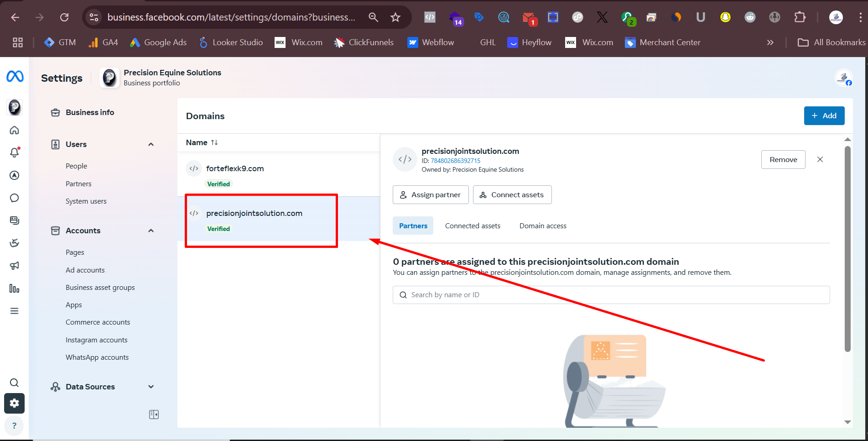Collapse the Accounts section

click(151, 231)
